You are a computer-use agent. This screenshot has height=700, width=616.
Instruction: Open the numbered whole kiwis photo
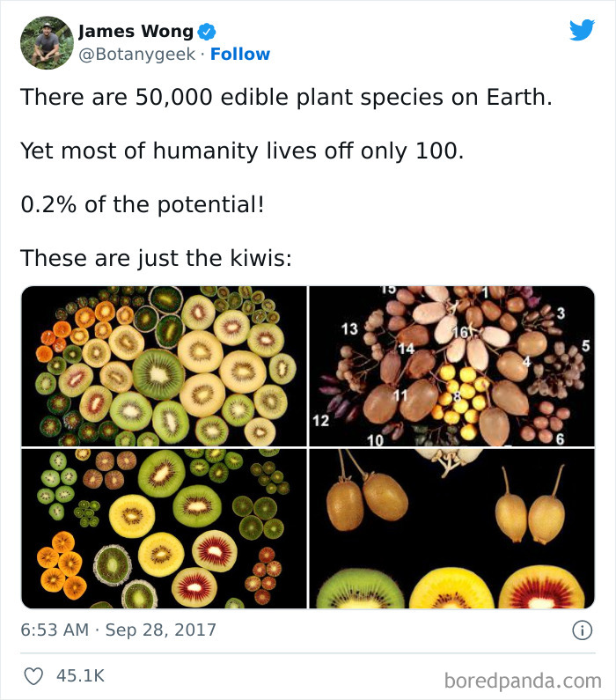[x=451, y=365]
